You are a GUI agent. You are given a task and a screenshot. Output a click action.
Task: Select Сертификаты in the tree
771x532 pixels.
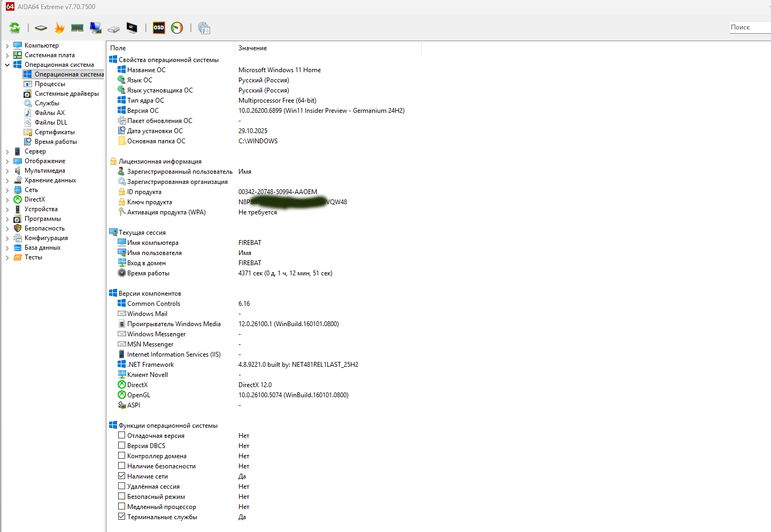point(55,132)
